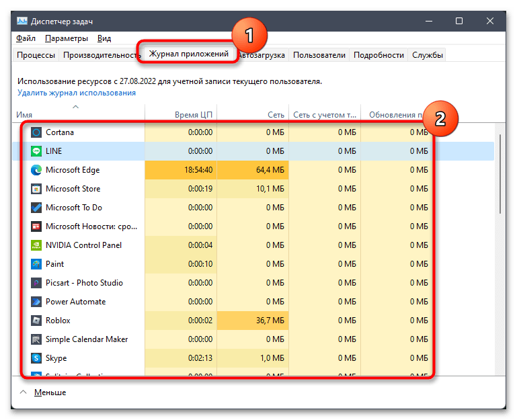Select the Roblox row name
Screen dimensions: 517x420
(x=58, y=321)
